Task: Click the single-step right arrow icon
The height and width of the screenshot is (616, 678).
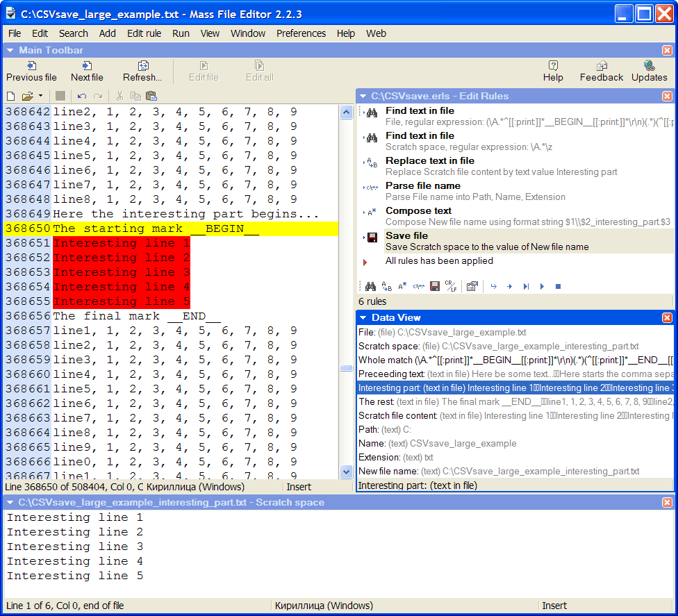Action: [x=509, y=286]
